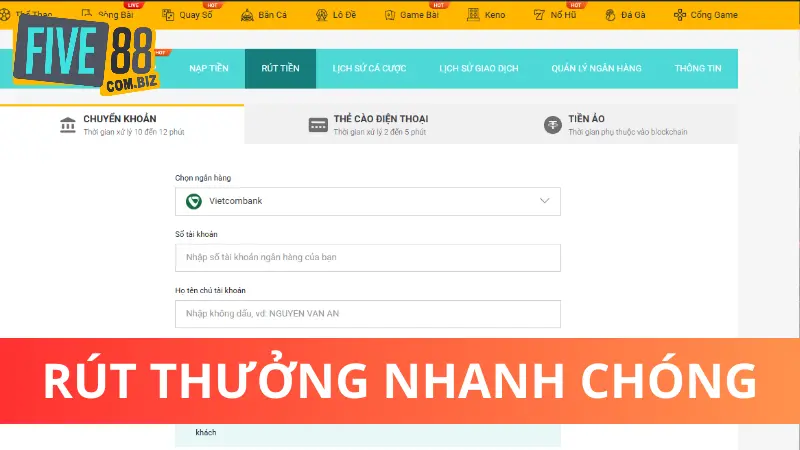Screen dimensions: 800x450
Task: Select the Thẻ Cào Điện Thoại method
Action: click(x=367, y=124)
